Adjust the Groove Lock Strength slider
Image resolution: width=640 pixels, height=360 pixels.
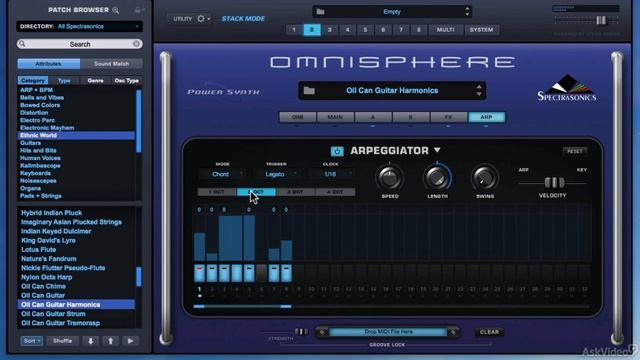pyautogui.click(x=301, y=332)
